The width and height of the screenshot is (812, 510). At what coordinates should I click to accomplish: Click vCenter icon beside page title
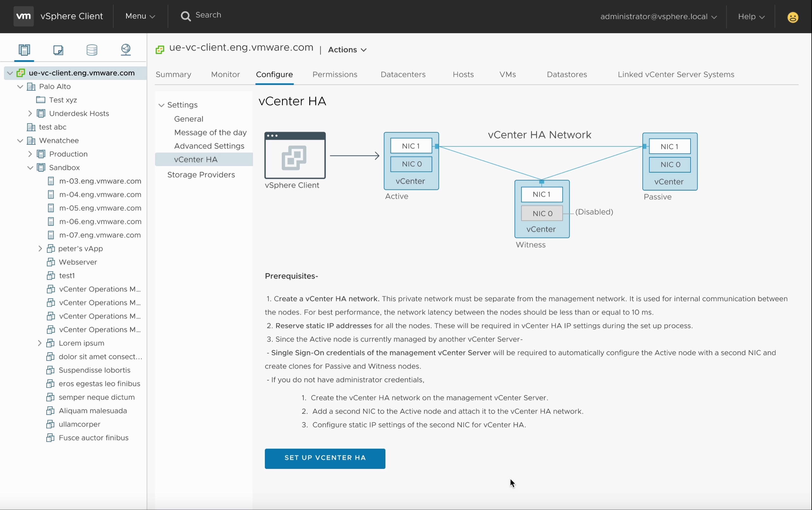click(160, 50)
